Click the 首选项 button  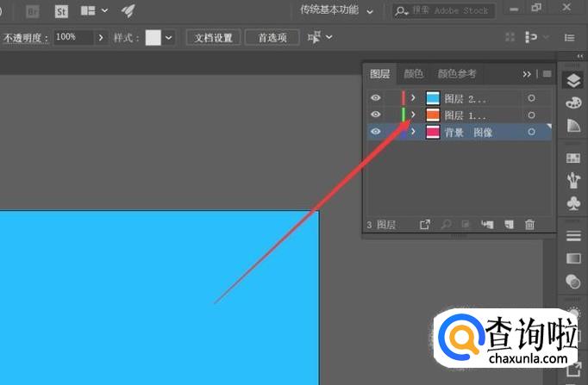click(x=272, y=37)
